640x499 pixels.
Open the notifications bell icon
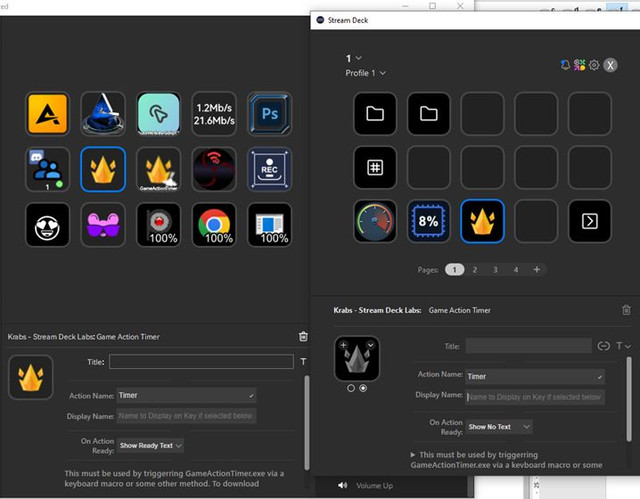[565, 65]
